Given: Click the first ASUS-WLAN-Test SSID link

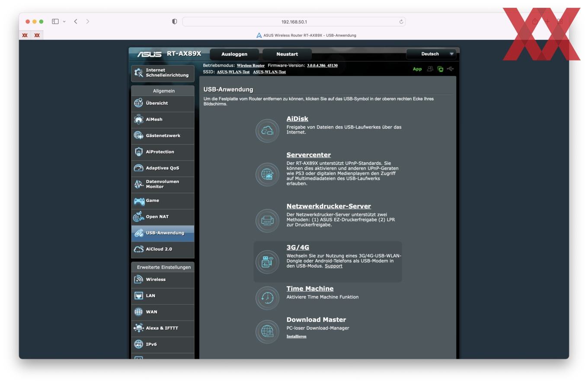Looking at the screenshot, I should [233, 72].
